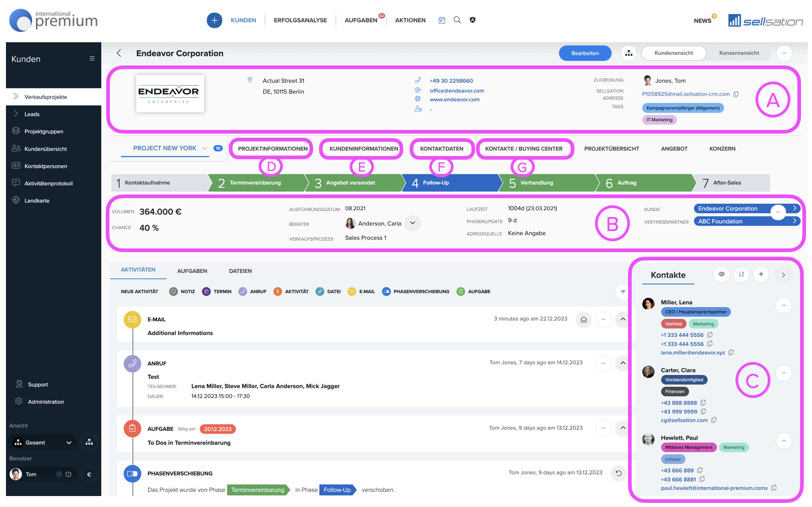The width and height of the screenshot is (812, 507).
Task: Add a new Anruf activity
Action: [252, 291]
